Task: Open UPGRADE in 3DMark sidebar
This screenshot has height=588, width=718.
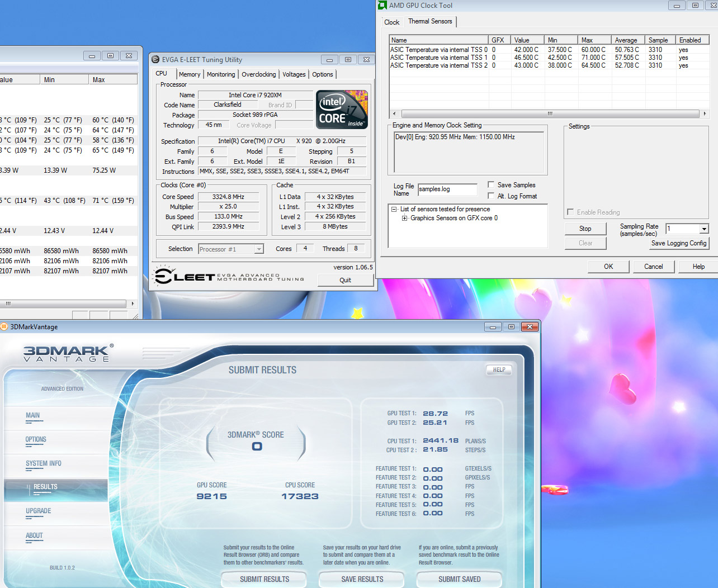Action: tap(38, 511)
